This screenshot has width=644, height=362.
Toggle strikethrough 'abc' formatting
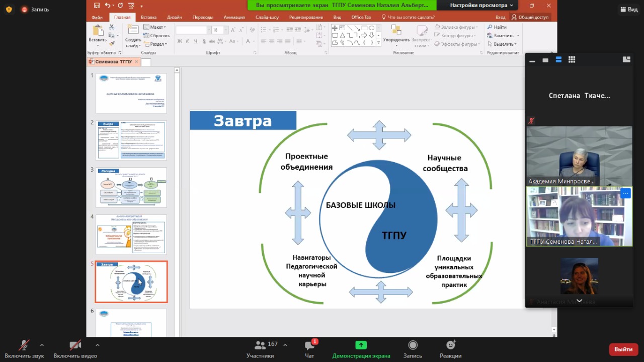tap(212, 41)
